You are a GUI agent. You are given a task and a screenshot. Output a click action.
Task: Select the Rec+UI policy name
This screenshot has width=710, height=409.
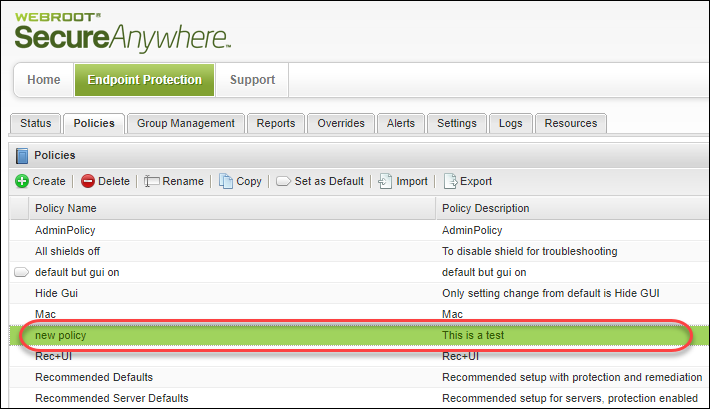53,356
